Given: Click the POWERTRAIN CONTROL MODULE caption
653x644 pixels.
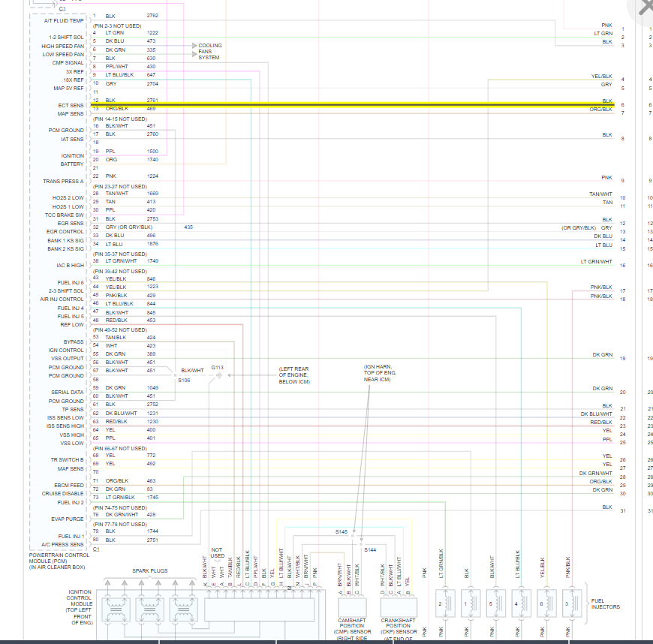Looking at the screenshot, I should [59, 561].
